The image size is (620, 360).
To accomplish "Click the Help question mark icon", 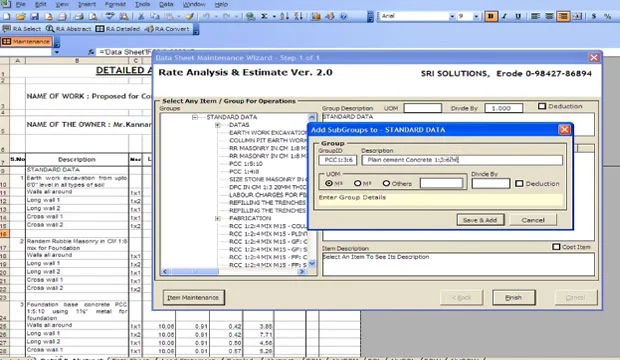I will pos(343,16).
